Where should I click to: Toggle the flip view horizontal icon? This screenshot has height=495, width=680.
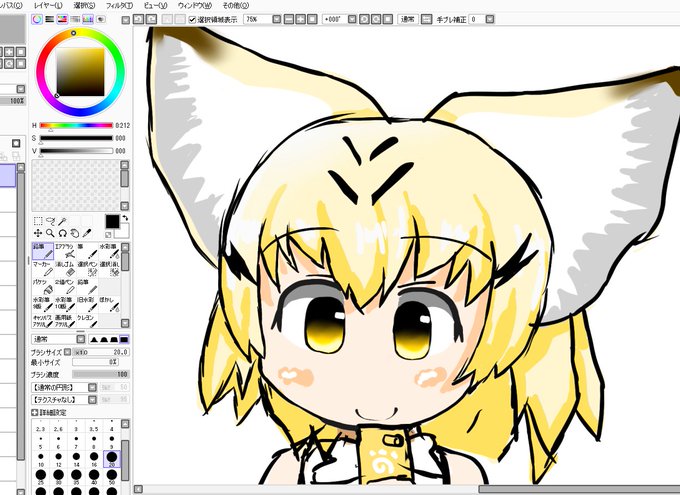coord(427,20)
